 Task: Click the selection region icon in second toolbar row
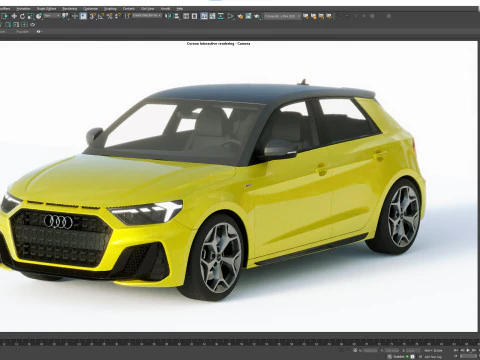coord(8,25)
